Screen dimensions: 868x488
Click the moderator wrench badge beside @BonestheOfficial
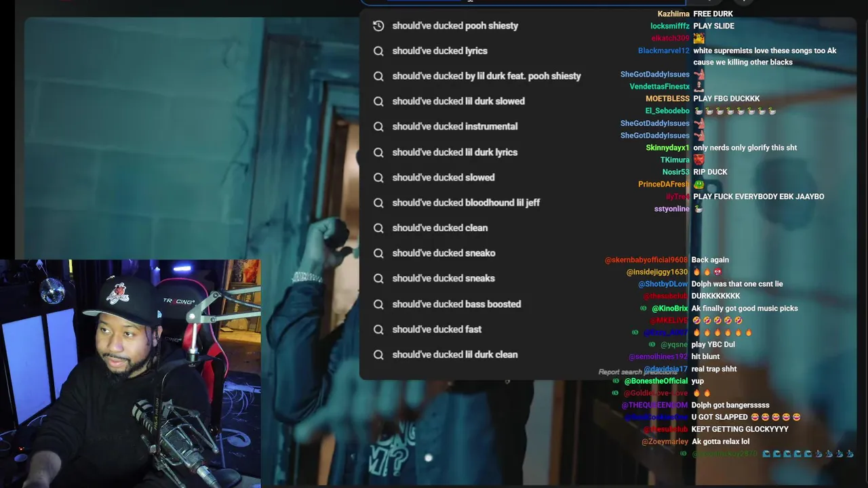[x=615, y=381]
